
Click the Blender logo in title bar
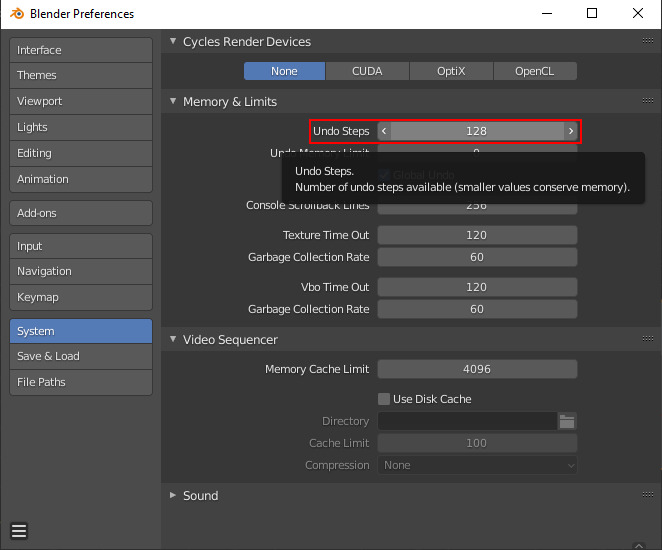pyautogui.click(x=17, y=14)
